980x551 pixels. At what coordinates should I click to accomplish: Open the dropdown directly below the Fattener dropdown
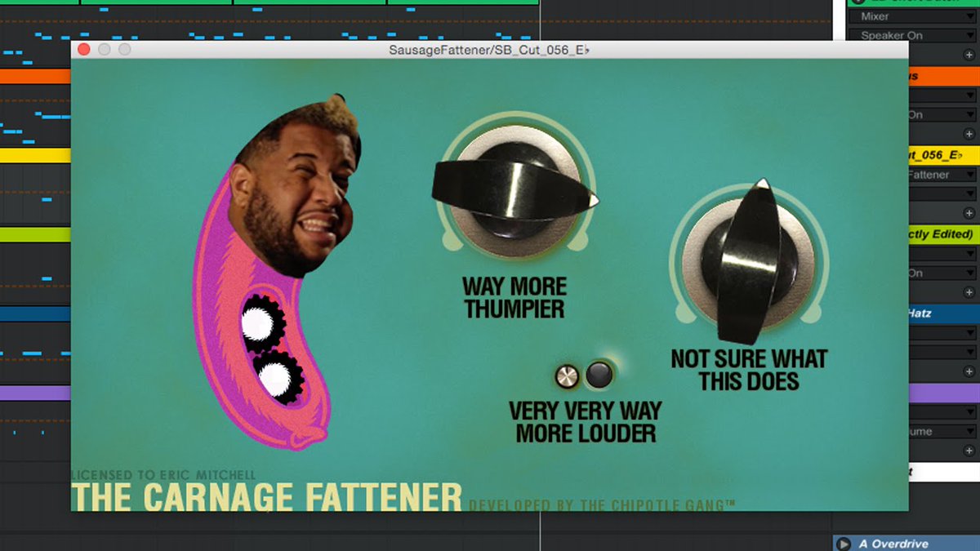point(943,194)
